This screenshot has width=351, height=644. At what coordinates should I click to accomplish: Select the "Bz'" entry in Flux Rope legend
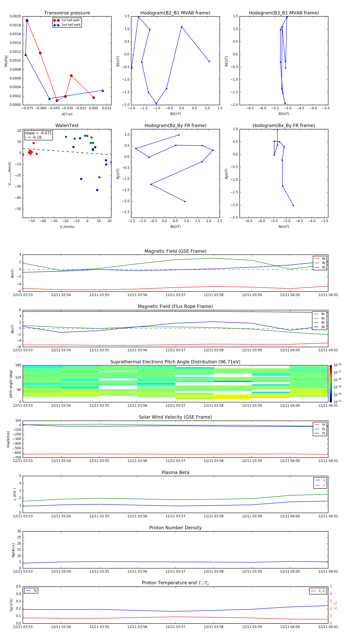[x=320, y=323]
